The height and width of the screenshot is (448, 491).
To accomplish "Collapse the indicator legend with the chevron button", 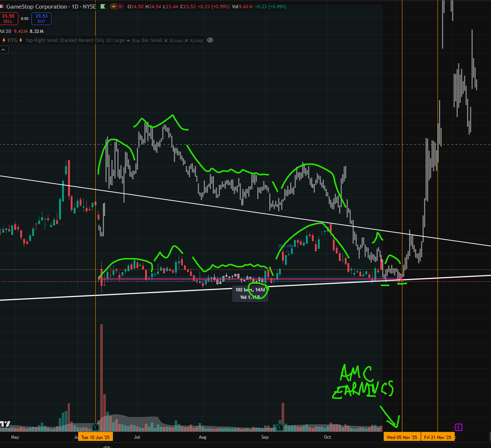I will (4, 50).
